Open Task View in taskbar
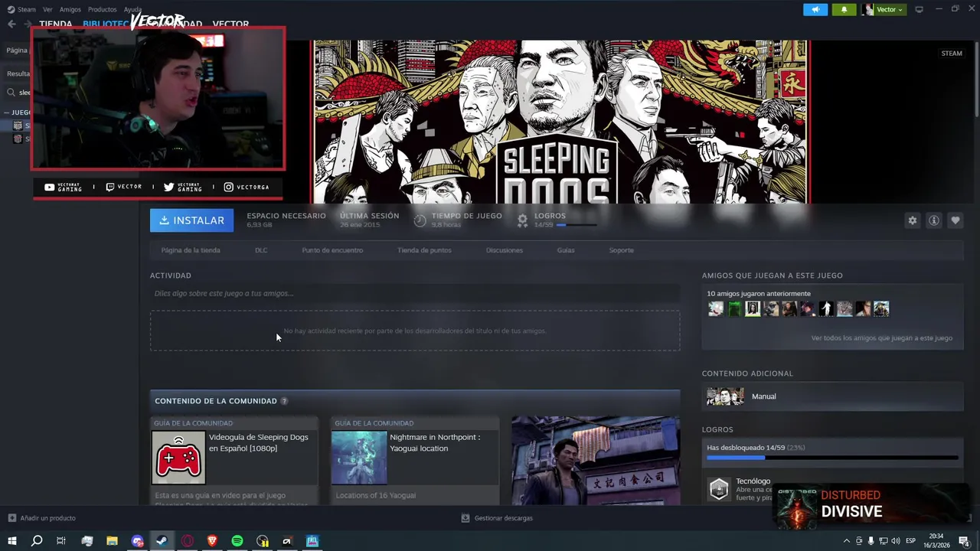This screenshot has width=980, height=551. click(61, 541)
